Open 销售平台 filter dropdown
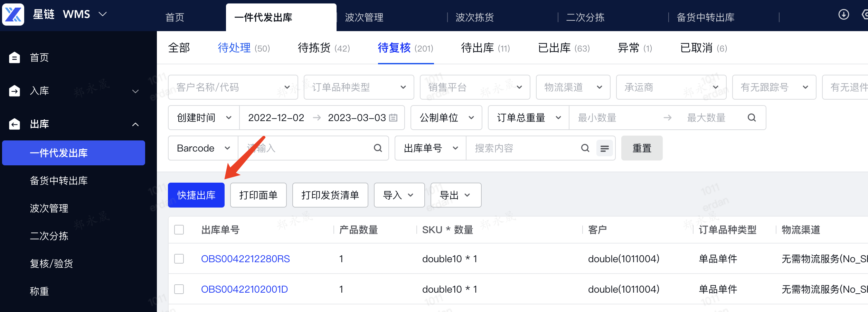This screenshot has height=312, width=868. click(x=475, y=87)
